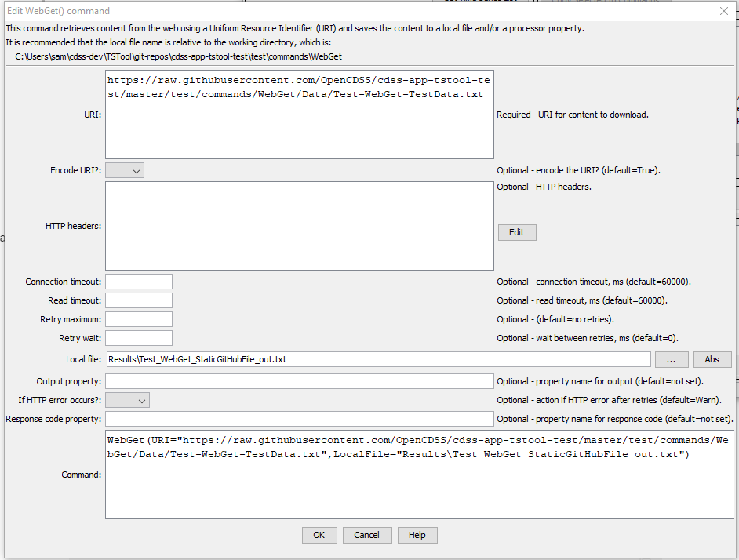Select the URI text area
The height and width of the screenshot is (560, 739).
pos(298,114)
